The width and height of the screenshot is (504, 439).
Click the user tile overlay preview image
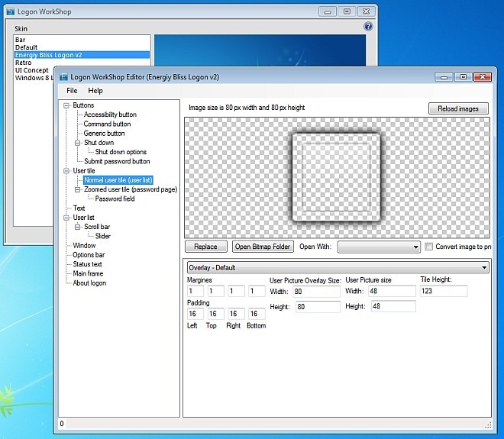point(337,177)
